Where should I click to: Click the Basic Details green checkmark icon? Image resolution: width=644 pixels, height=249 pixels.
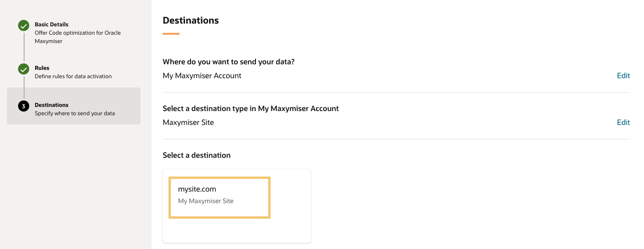pyautogui.click(x=24, y=26)
